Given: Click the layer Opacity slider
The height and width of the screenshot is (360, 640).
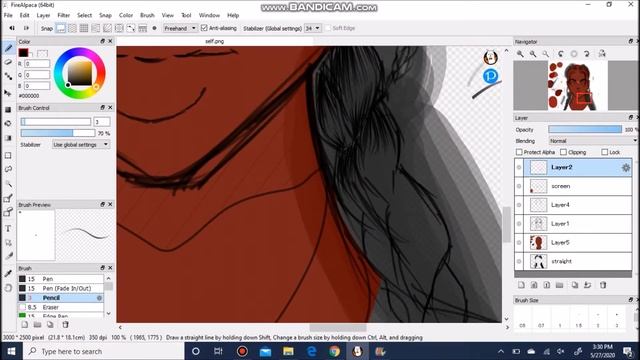Looking at the screenshot, I should tap(585, 129).
